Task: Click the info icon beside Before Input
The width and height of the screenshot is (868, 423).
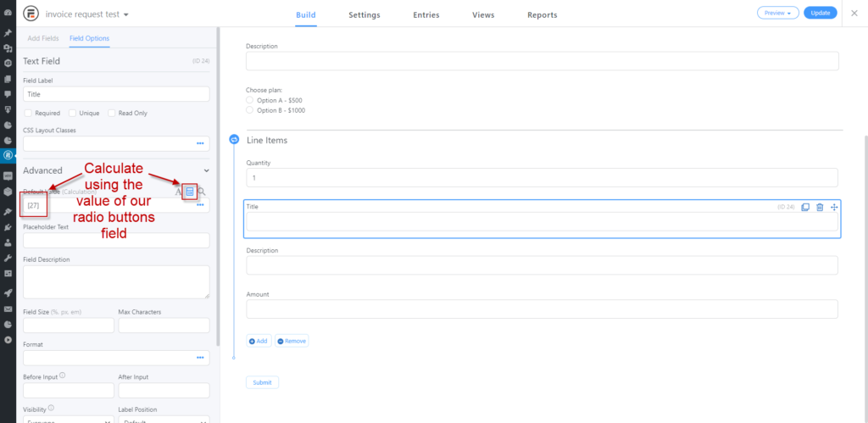Action: click(x=62, y=376)
